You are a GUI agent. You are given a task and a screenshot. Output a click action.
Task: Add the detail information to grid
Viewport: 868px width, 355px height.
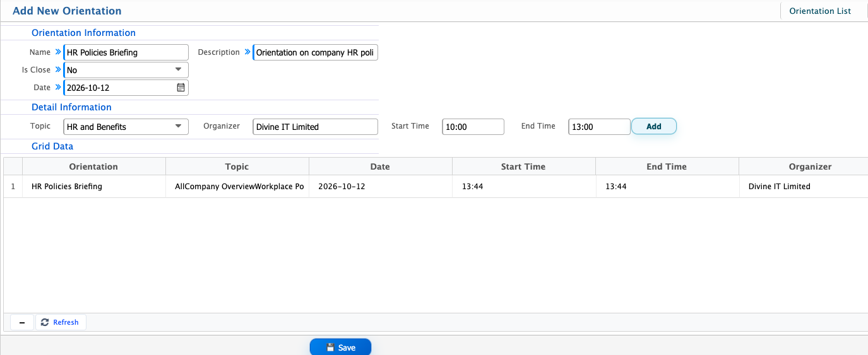pos(654,127)
